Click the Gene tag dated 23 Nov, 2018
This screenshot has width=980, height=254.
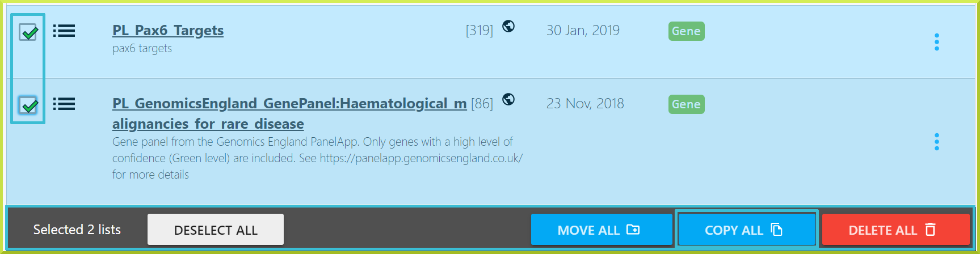click(x=686, y=104)
